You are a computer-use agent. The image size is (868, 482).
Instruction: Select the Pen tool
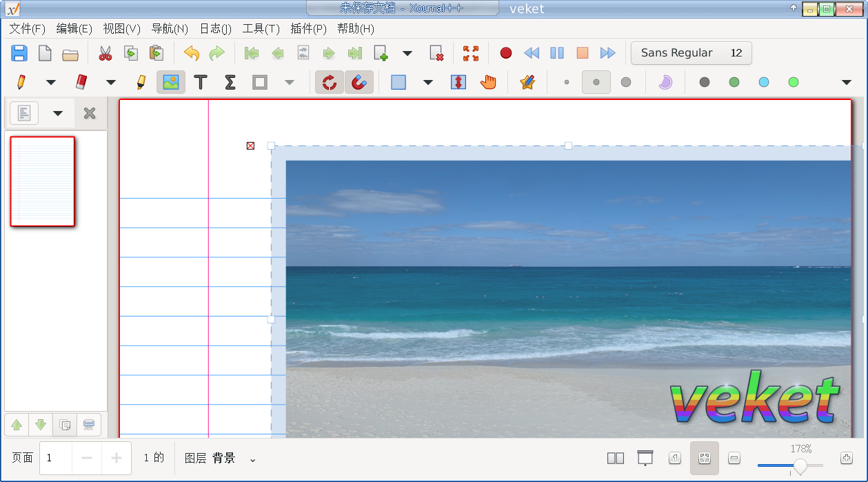point(21,82)
